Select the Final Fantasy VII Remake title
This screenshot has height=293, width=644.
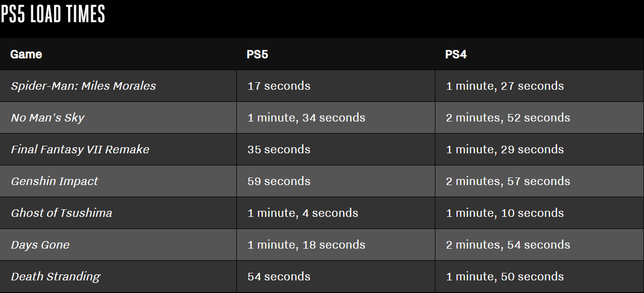[x=80, y=149]
